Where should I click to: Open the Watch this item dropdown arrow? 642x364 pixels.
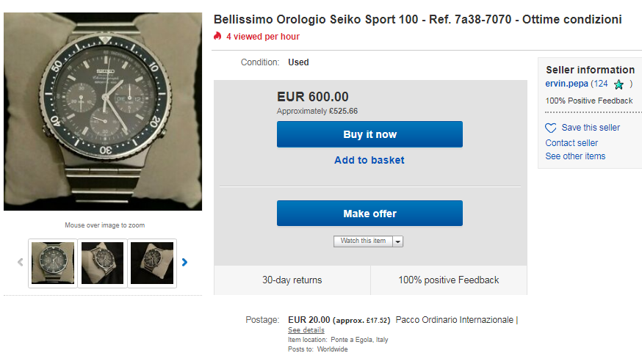[x=398, y=241]
